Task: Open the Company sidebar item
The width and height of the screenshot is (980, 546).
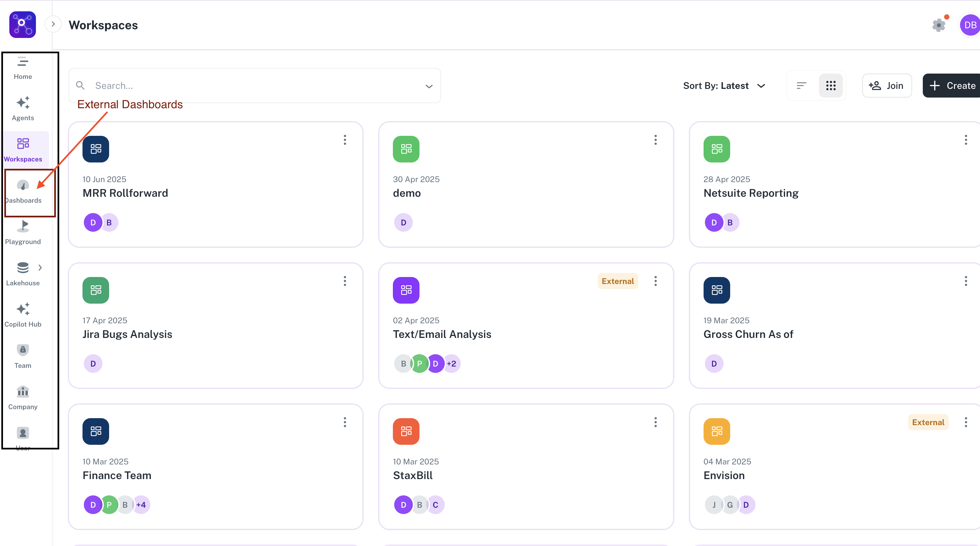Action: click(23, 398)
